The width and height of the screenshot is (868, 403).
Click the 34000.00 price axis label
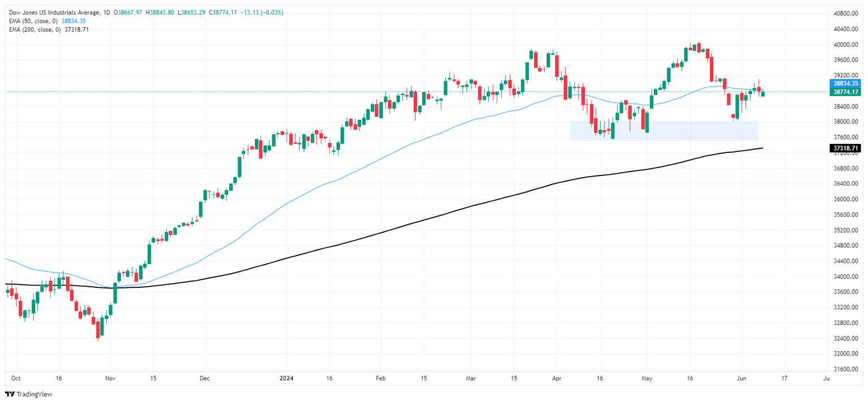[x=846, y=277]
